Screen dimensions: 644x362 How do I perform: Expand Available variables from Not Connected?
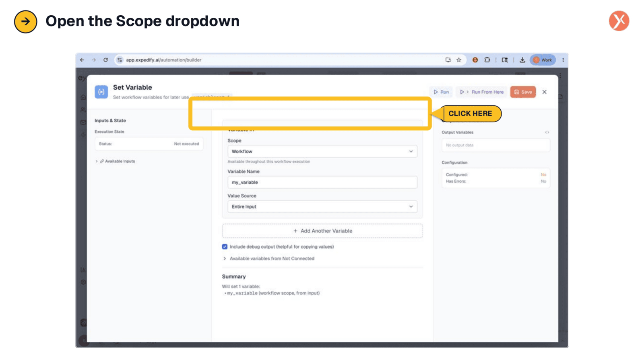[x=268, y=259]
